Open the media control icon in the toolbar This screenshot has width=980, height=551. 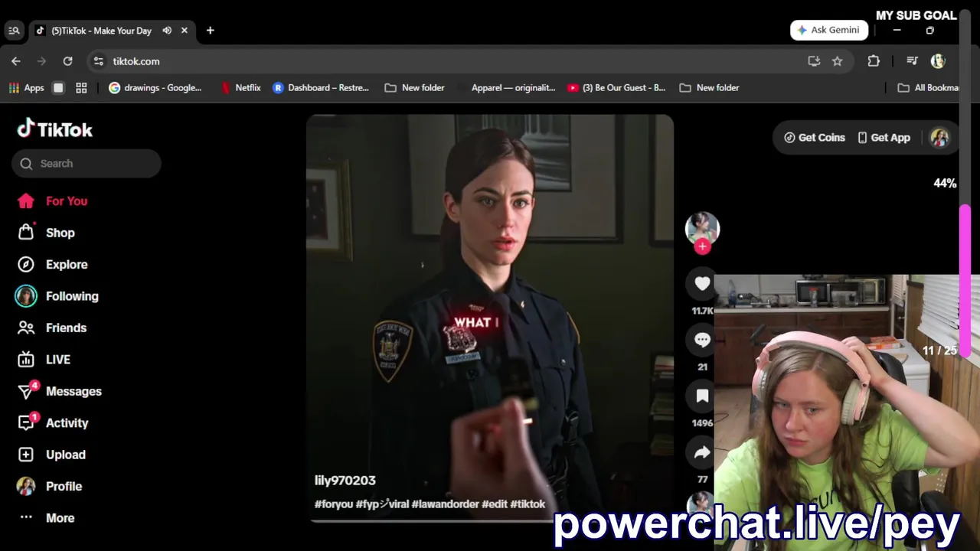912,61
